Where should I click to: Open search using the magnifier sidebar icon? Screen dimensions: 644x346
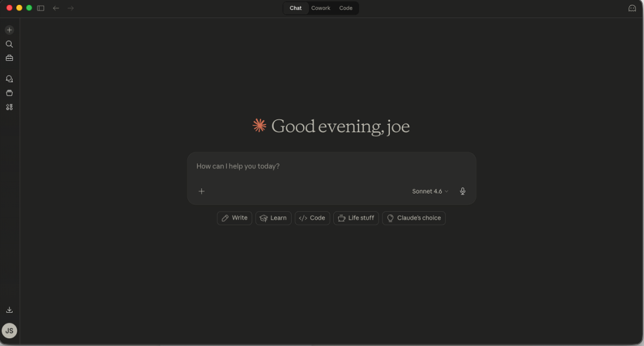pos(10,44)
